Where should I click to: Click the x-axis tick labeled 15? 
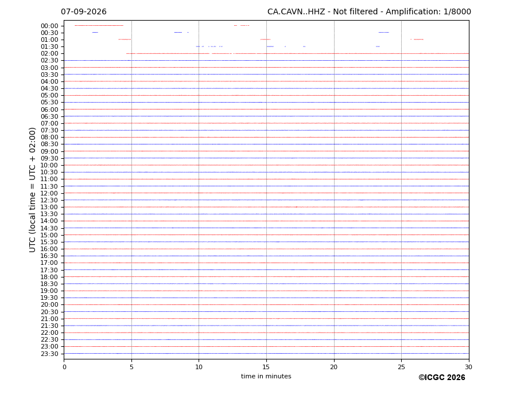266,367
